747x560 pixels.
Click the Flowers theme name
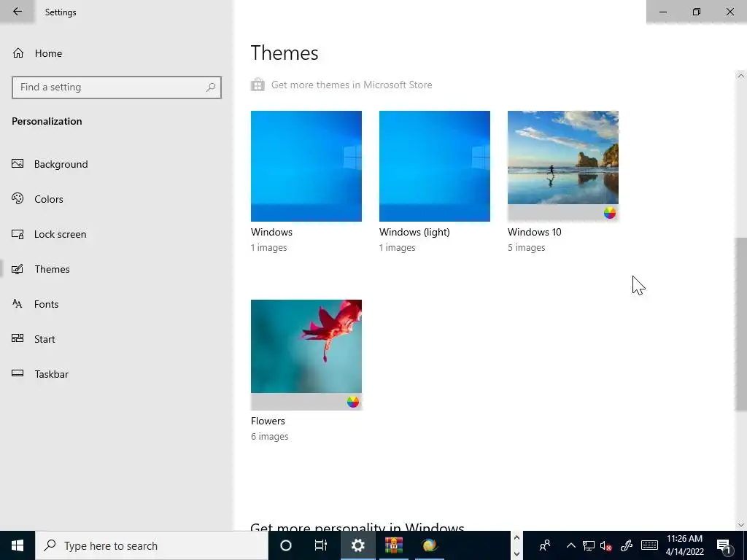pyautogui.click(x=268, y=421)
